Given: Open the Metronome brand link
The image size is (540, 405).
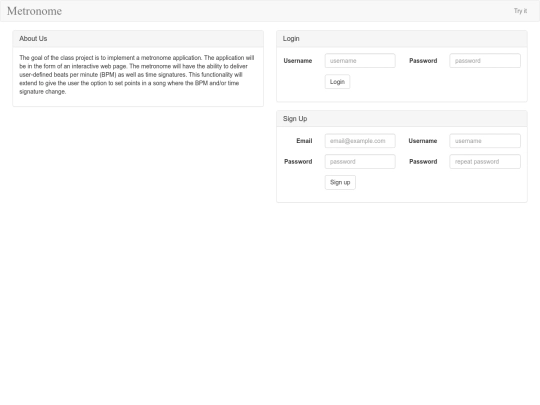Looking at the screenshot, I should pyautogui.click(x=34, y=11).
